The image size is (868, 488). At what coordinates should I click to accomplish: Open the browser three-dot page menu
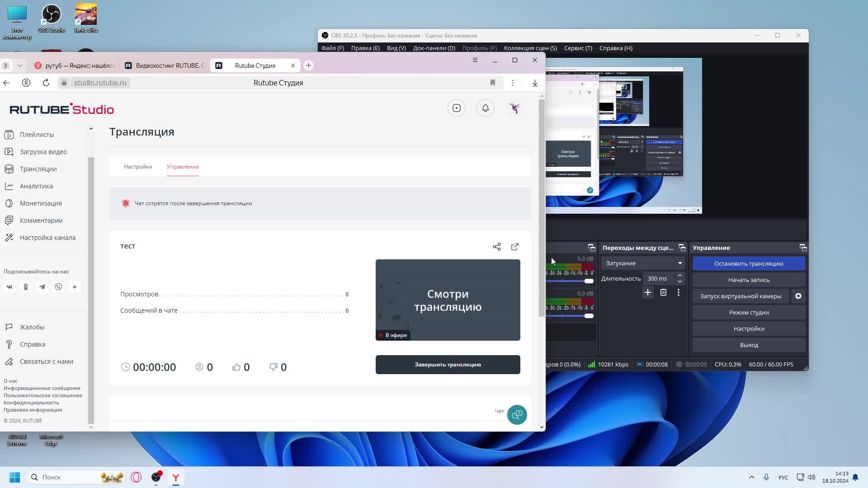(513, 83)
